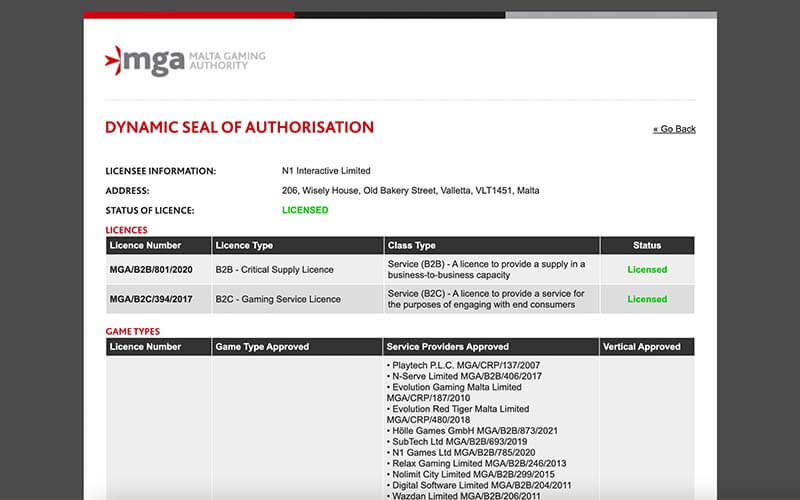
Task: Select licensee name N1 Interactive Limited
Action: [x=326, y=171]
